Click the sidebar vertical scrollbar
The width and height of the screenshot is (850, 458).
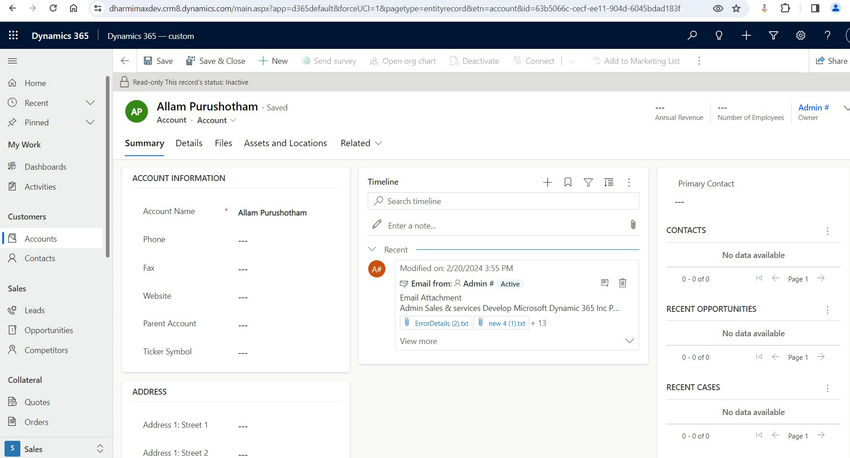(x=107, y=167)
